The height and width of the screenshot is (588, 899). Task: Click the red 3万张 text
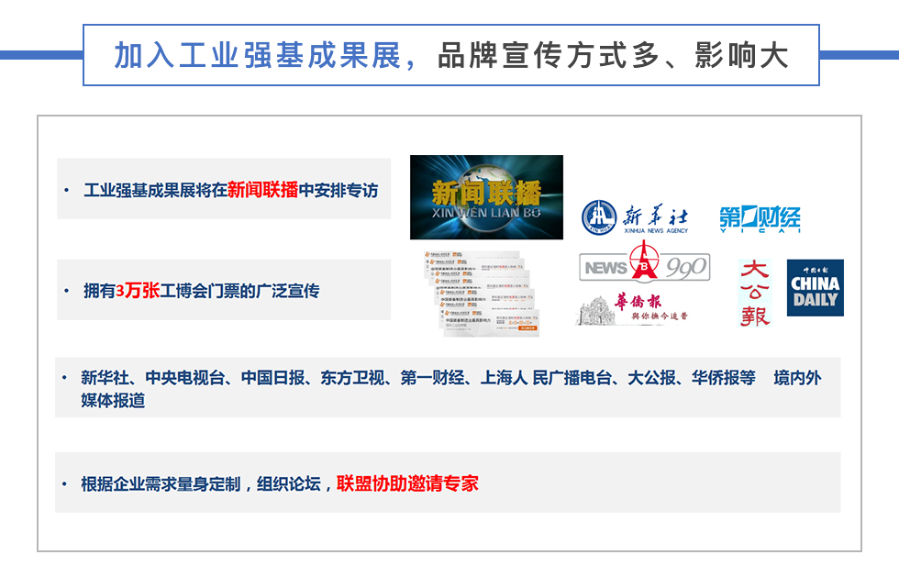pyautogui.click(x=138, y=291)
